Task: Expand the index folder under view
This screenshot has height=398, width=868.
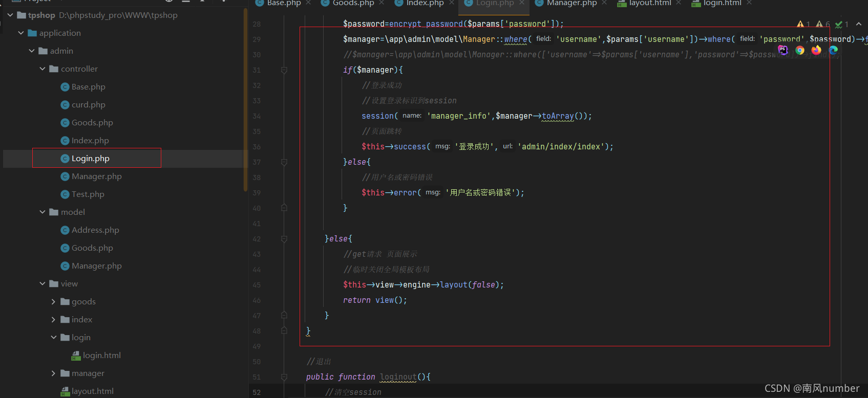Action: (x=53, y=320)
